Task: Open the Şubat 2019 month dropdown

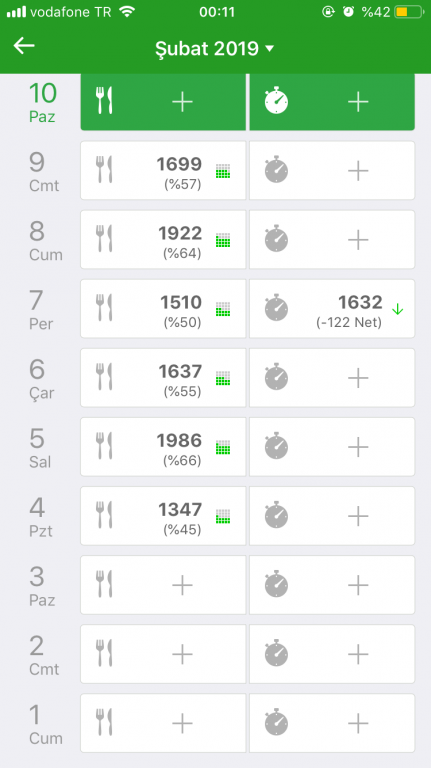Action: pos(215,48)
